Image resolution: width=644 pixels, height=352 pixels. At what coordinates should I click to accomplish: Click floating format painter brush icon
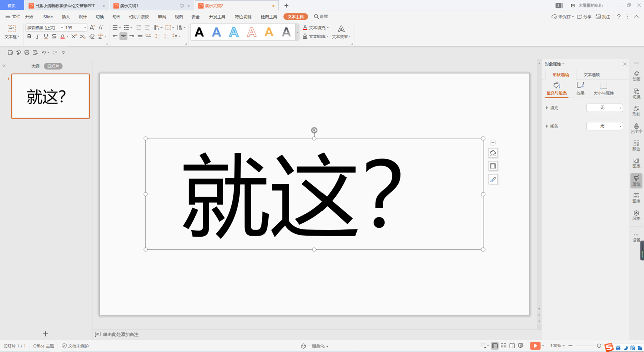[x=493, y=179]
